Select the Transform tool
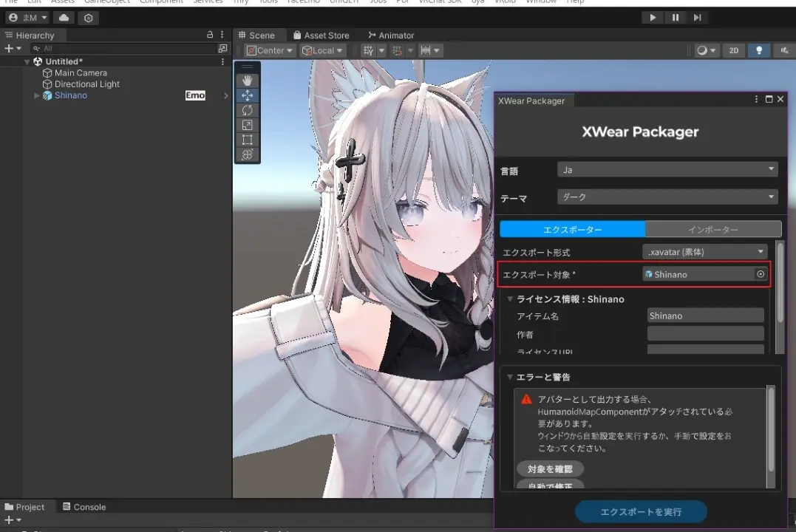 [x=248, y=154]
